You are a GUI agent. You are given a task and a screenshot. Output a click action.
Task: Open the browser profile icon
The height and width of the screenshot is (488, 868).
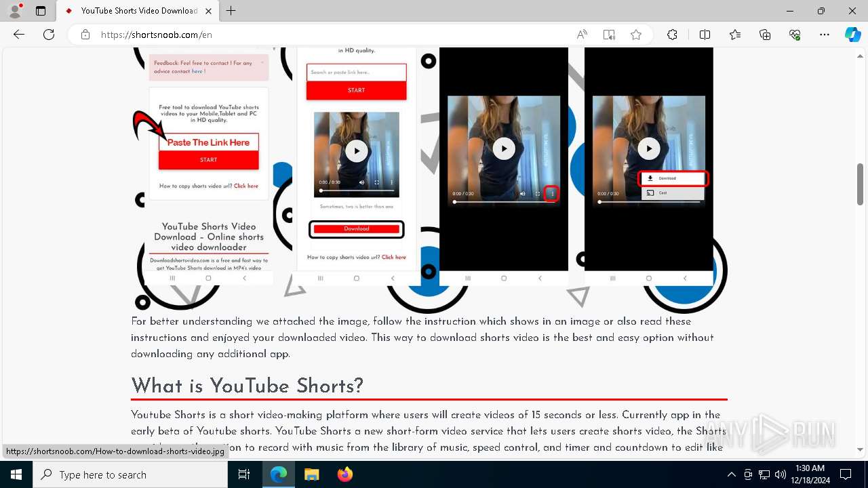15,11
